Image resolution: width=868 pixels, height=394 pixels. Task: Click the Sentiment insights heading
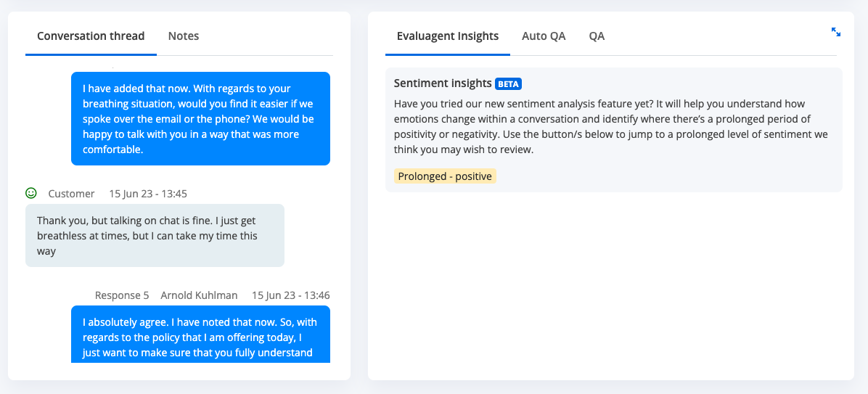[x=443, y=83]
